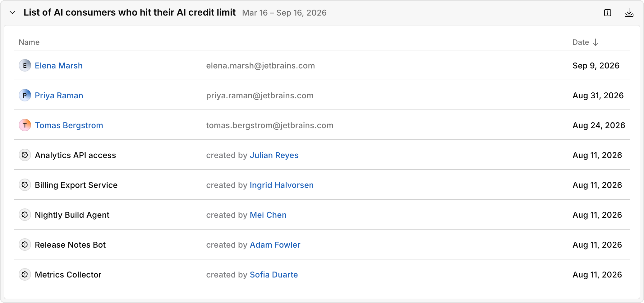Click the Sep 9, 2026 date cell
Image resolution: width=644 pixels, height=303 pixels.
[596, 66]
